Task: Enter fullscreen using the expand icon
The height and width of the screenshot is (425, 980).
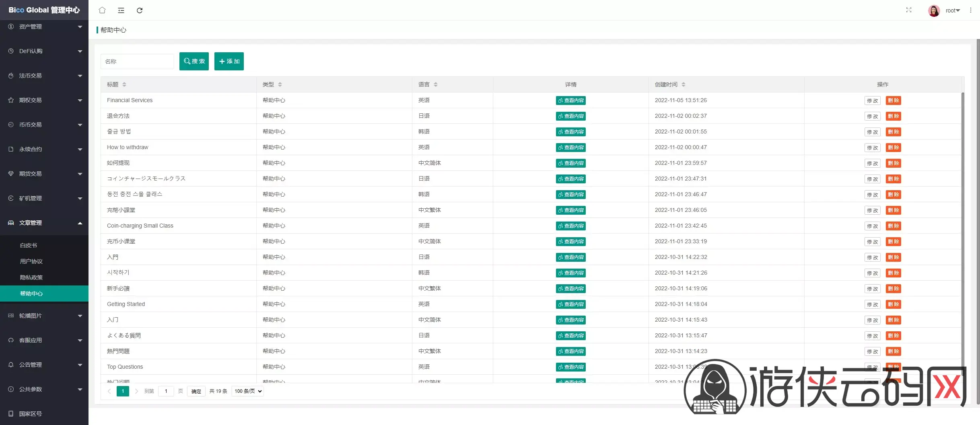Action: (x=908, y=10)
